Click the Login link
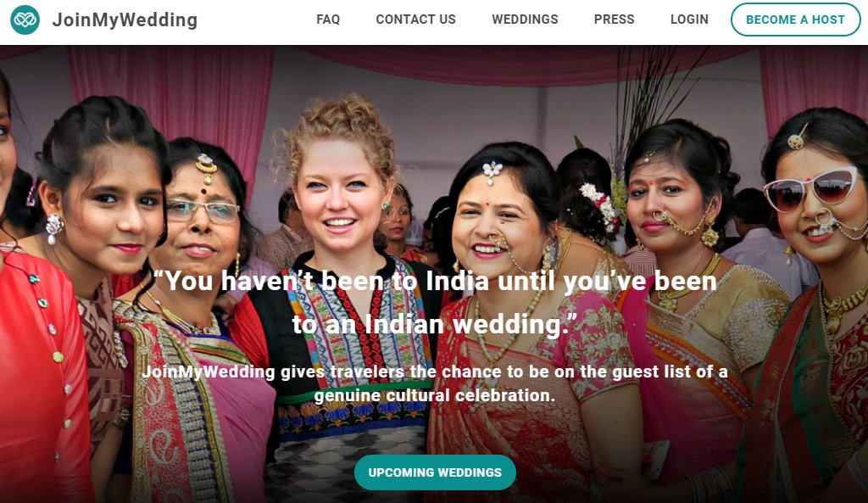 (x=689, y=20)
